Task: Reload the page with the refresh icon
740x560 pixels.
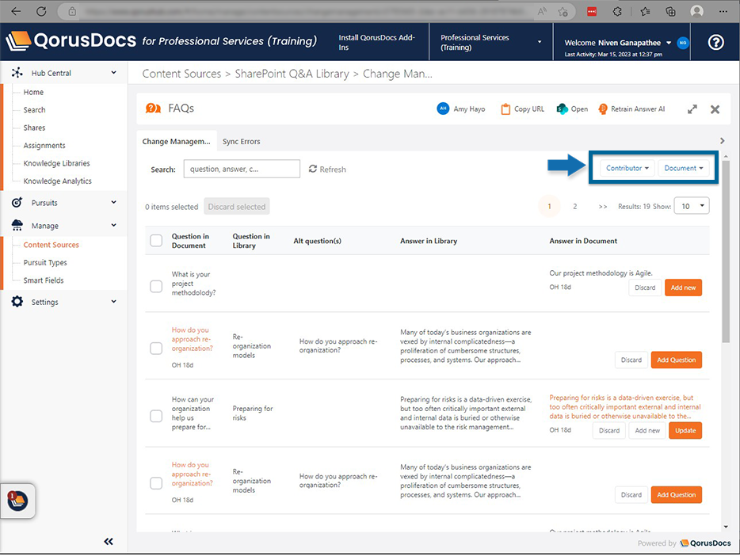Action: 41,11
